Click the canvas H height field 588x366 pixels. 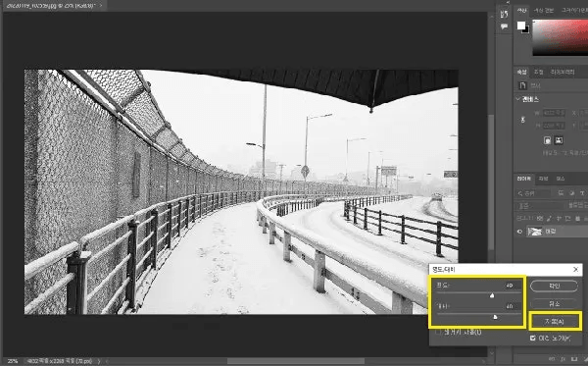[x=554, y=126]
